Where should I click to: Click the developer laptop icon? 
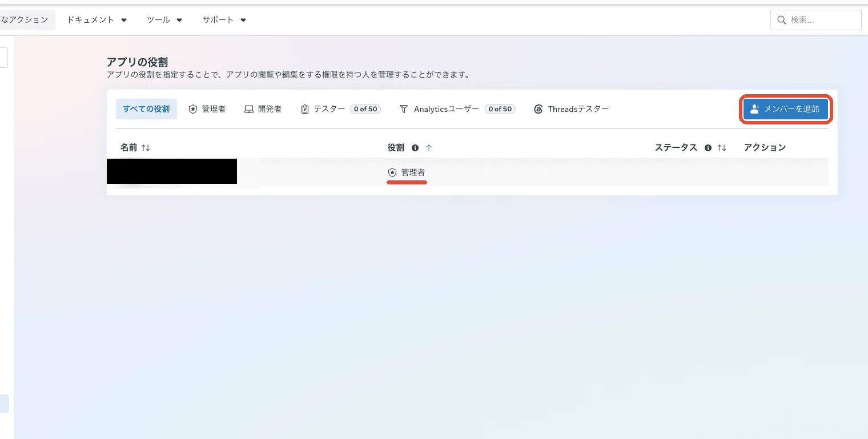[x=248, y=109]
